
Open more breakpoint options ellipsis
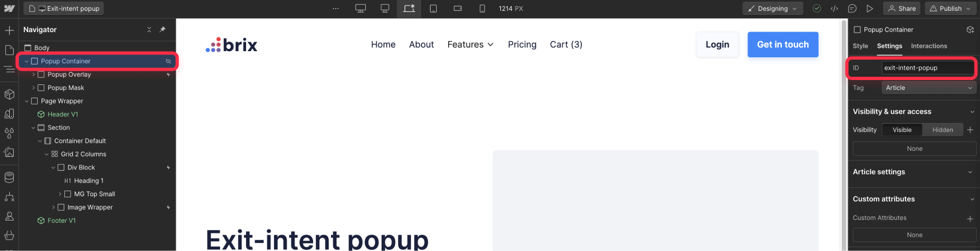click(336, 9)
